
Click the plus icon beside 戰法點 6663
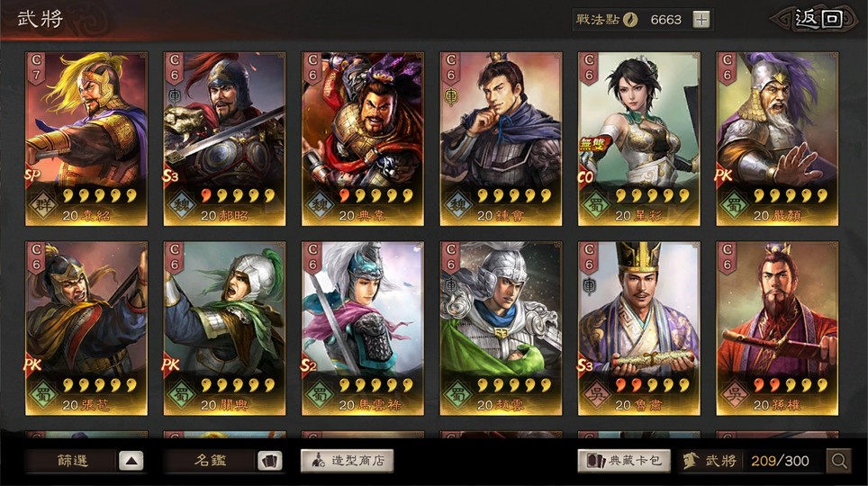point(701,20)
